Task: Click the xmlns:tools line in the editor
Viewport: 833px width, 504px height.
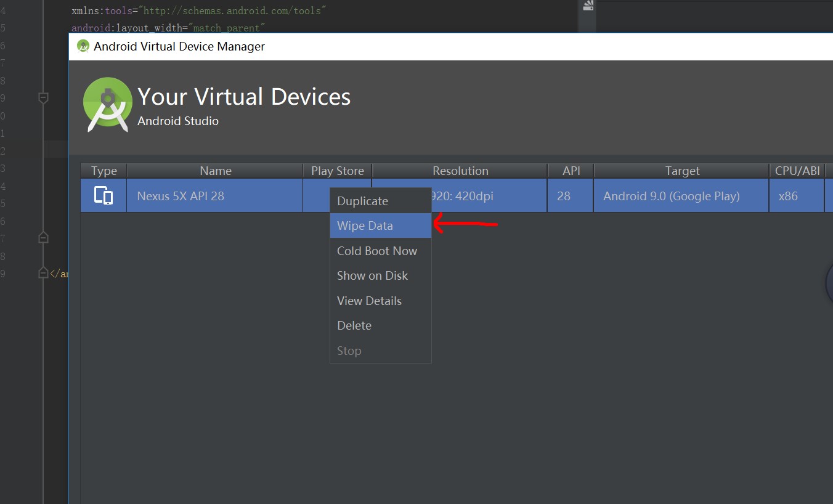Action: 199,10
